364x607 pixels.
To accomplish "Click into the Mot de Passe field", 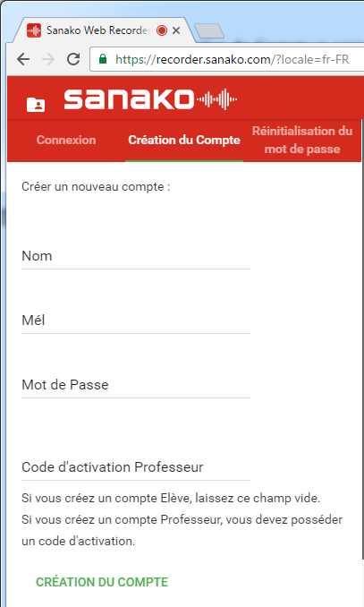I will [136, 385].
